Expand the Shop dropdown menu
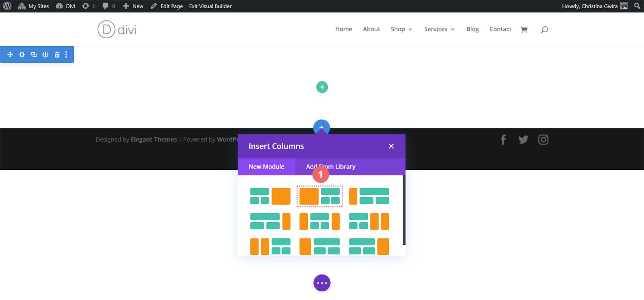Image resolution: width=644 pixels, height=300 pixels. [401, 29]
